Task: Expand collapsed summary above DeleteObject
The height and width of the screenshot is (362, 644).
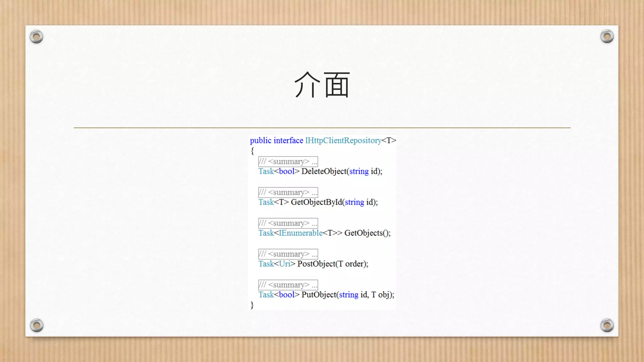Action: (x=288, y=162)
